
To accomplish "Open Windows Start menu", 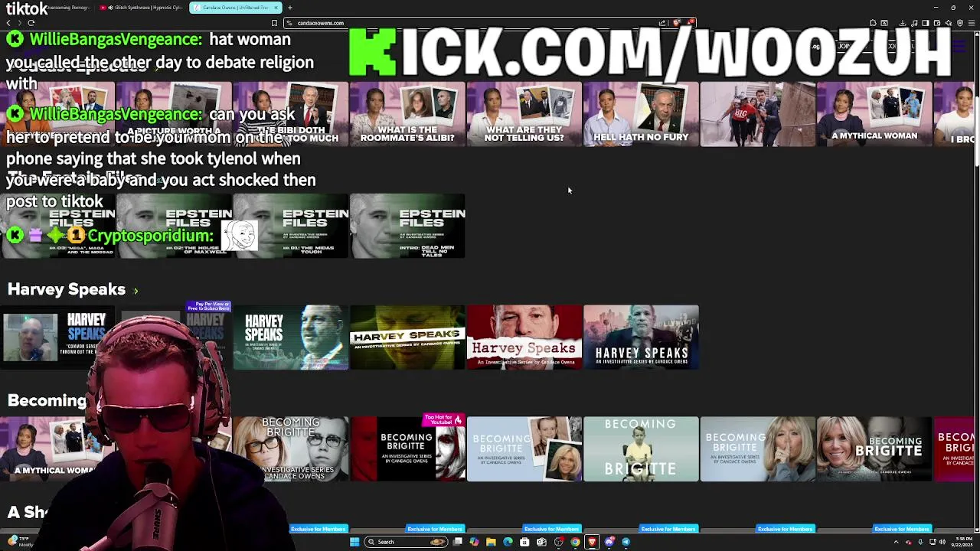I will click(x=354, y=542).
